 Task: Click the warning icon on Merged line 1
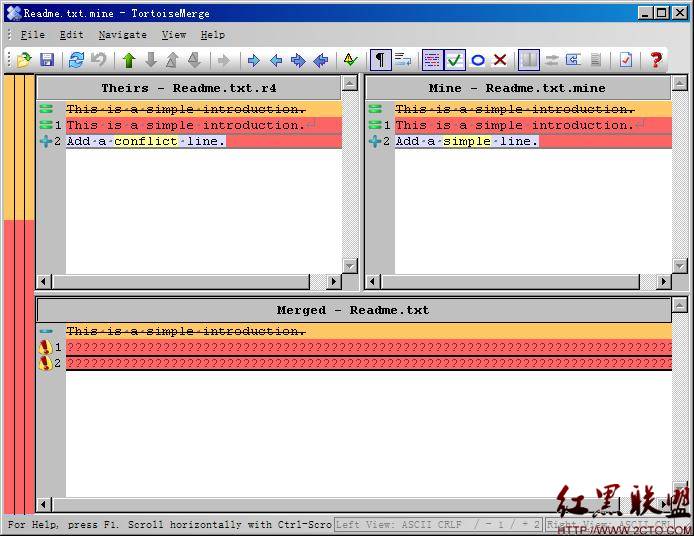45,347
